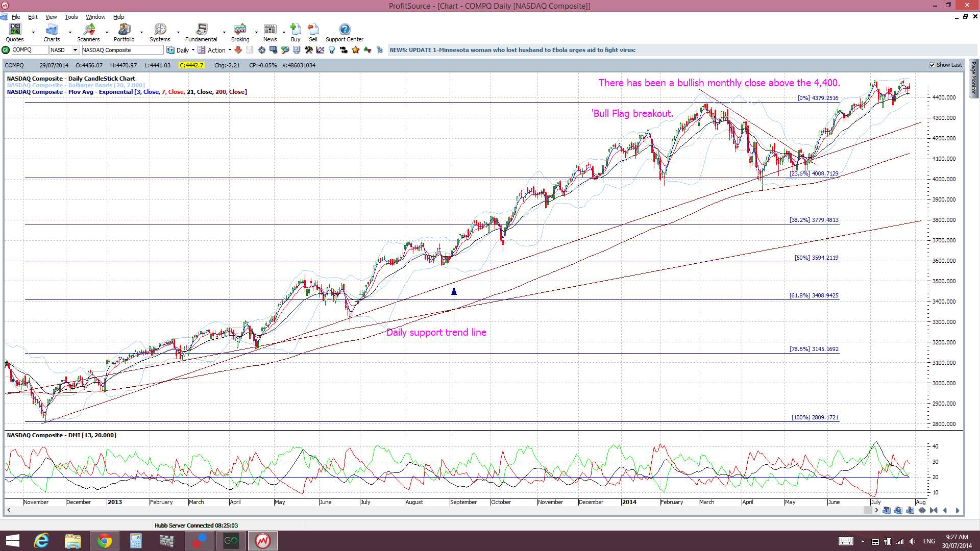Expand the Scanners dropdown arrow

[x=107, y=33]
